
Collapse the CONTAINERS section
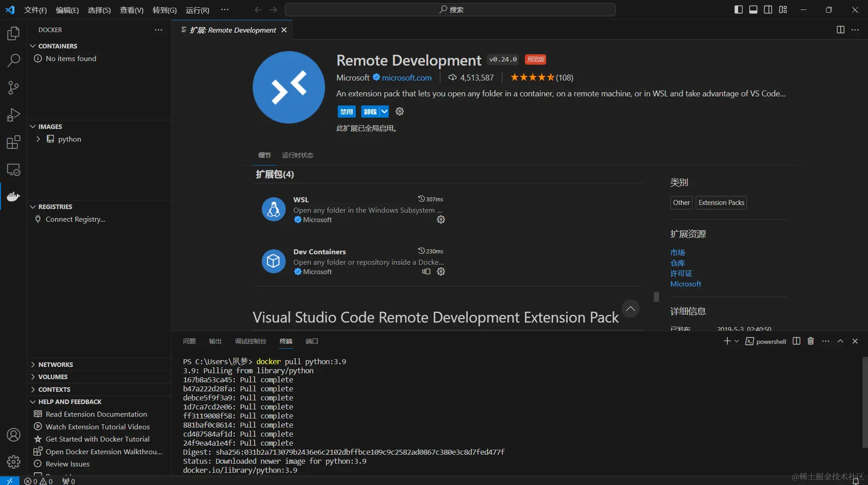click(33, 46)
